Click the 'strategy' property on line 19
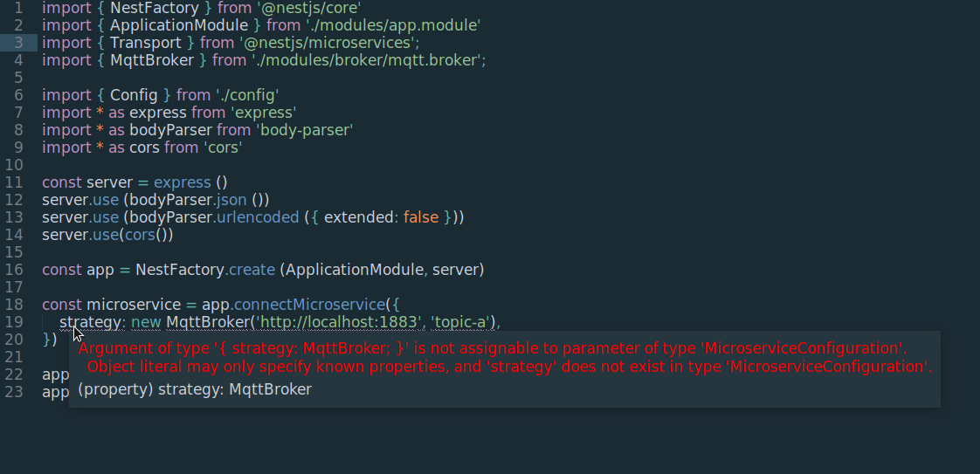This screenshot has width=980, height=474. [90, 321]
